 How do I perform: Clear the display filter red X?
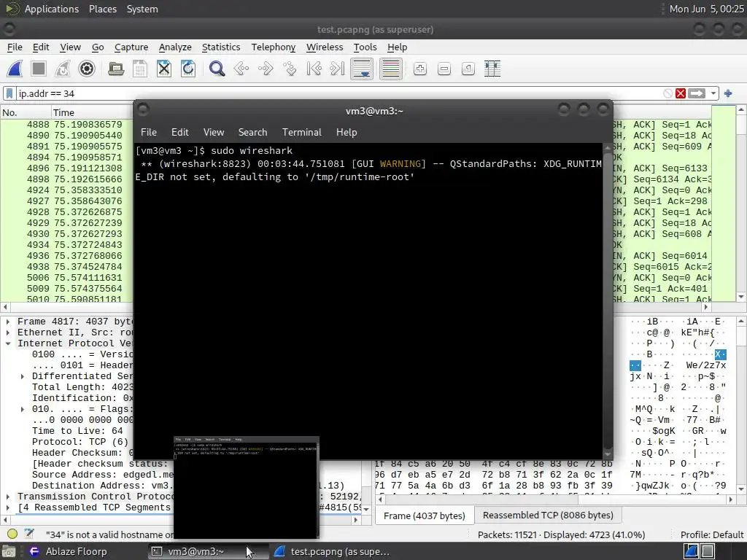pyautogui.click(x=681, y=93)
